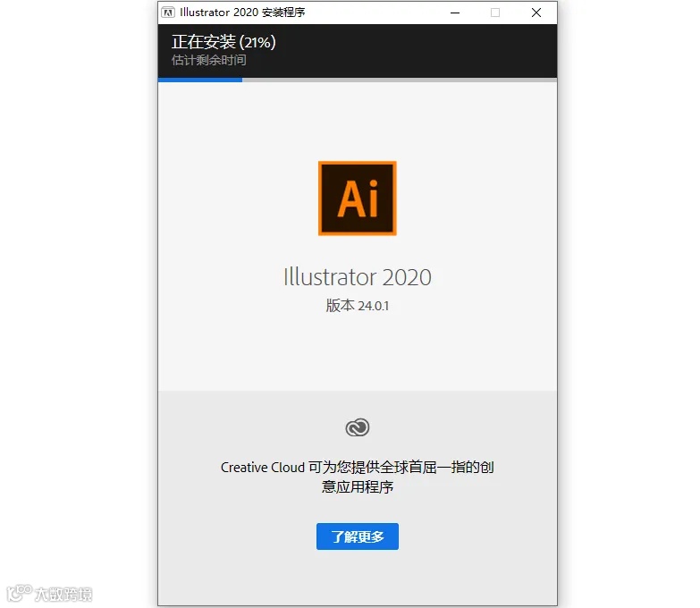Image resolution: width=700 pixels, height=608 pixels.
Task: Close the Illustrator 2020 installer window
Action: pos(536,13)
